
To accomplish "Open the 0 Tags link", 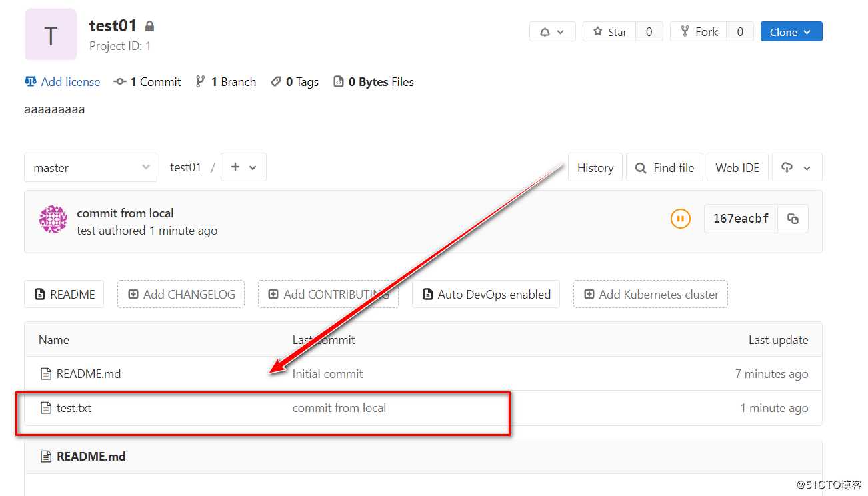I will pos(295,82).
